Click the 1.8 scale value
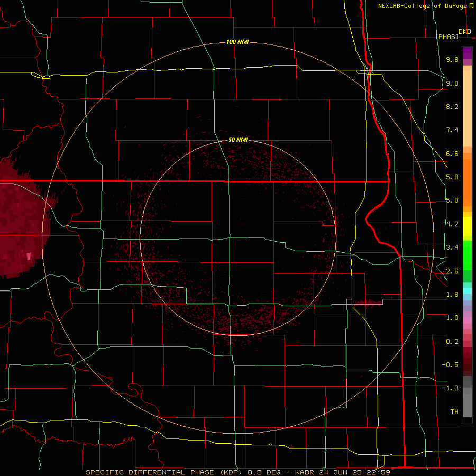 (x=452, y=295)
